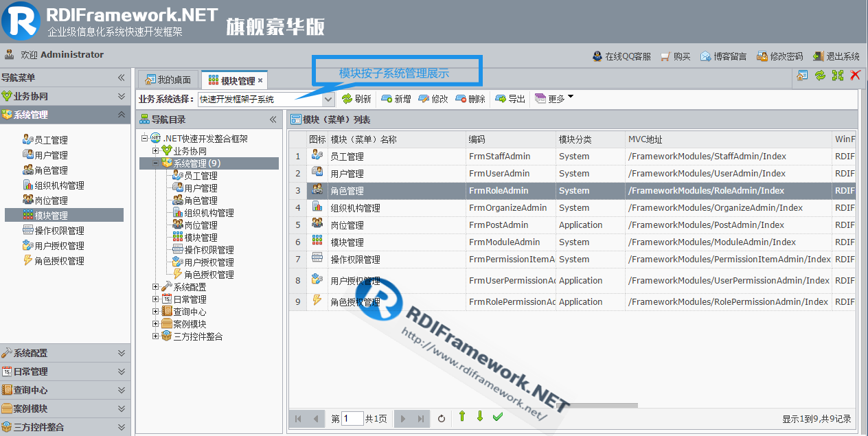Expand the 三方控件整合 tree node
868x436 pixels.
click(x=156, y=336)
